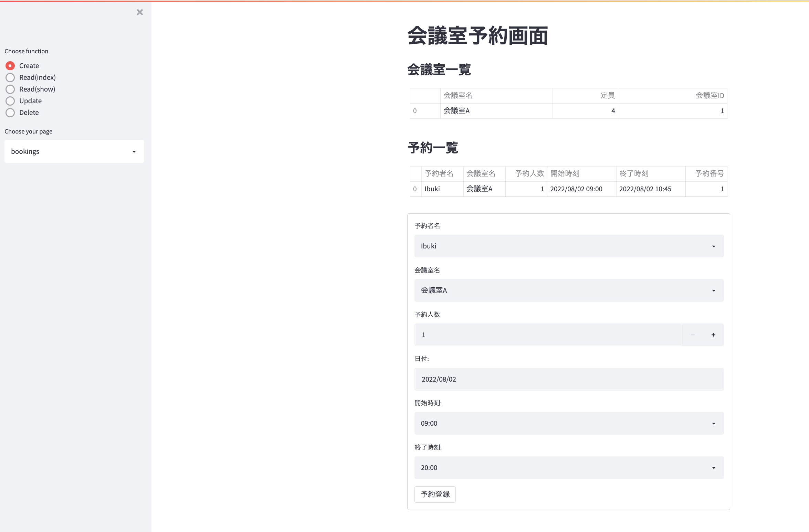The image size is (809, 532).
Task: Select the Read(show) radio button
Action: pos(10,89)
